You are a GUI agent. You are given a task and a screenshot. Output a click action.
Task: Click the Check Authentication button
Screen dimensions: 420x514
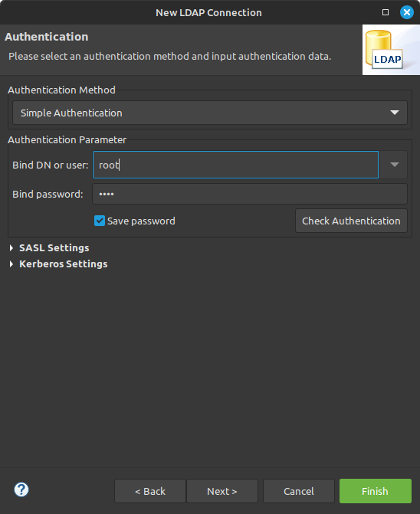(351, 221)
